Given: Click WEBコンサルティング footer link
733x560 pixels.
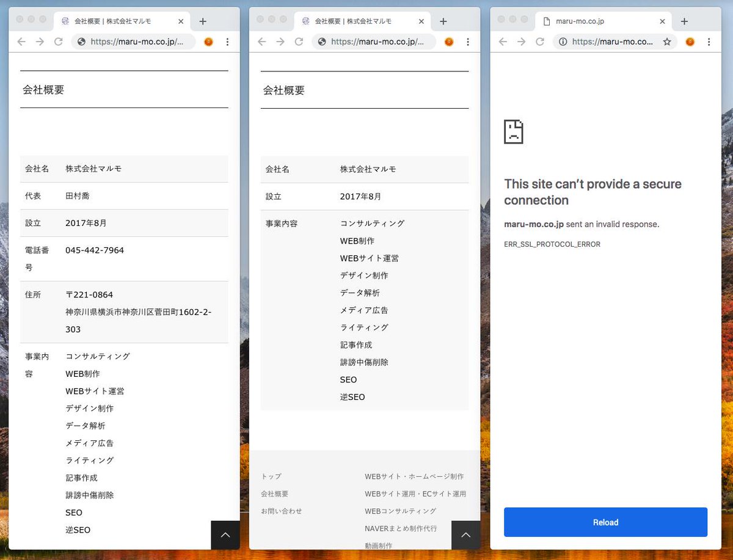Looking at the screenshot, I should [401, 511].
